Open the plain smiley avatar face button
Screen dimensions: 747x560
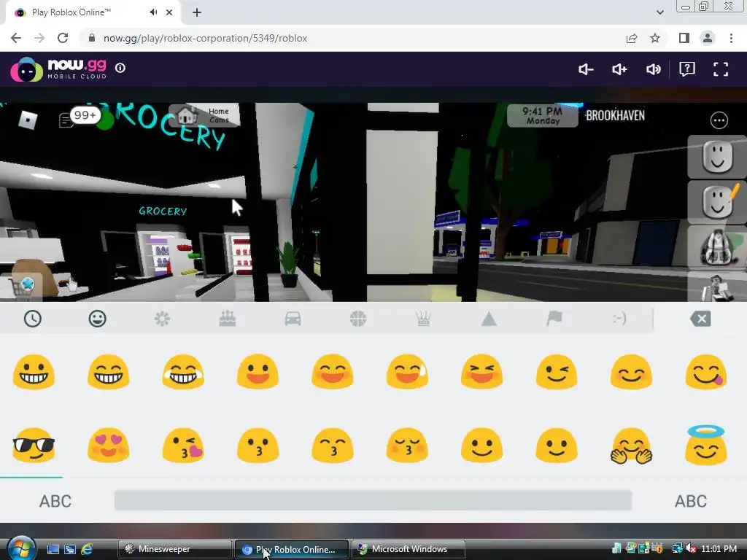pyautogui.click(x=717, y=157)
